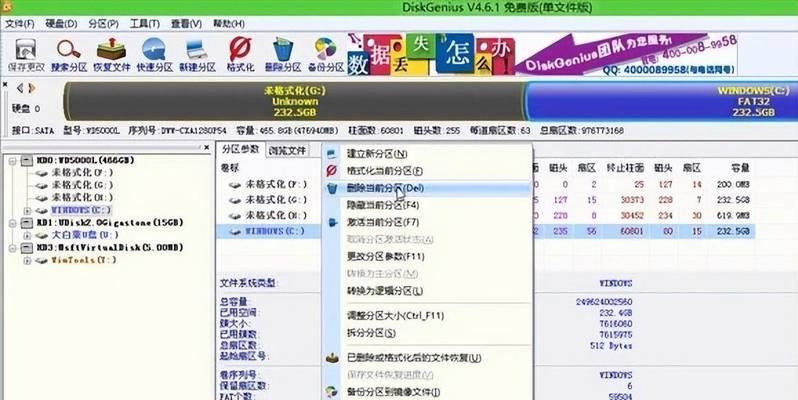
Task: Select WINDOWS(C:) in the left tree
Action: (81, 210)
